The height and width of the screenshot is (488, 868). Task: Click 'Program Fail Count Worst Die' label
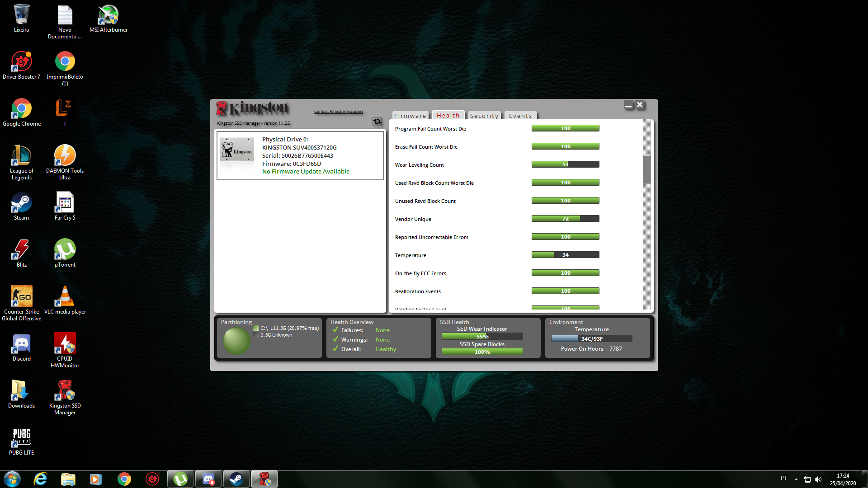(430, 129)
